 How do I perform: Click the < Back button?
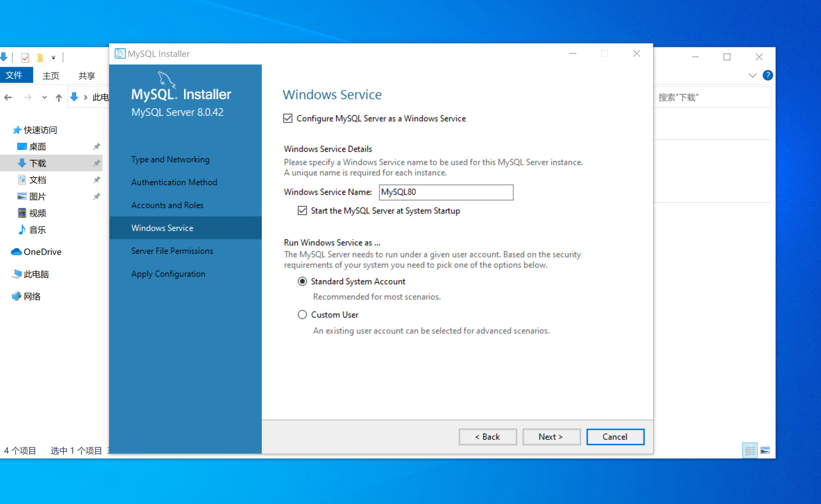(x=488, y=437)
